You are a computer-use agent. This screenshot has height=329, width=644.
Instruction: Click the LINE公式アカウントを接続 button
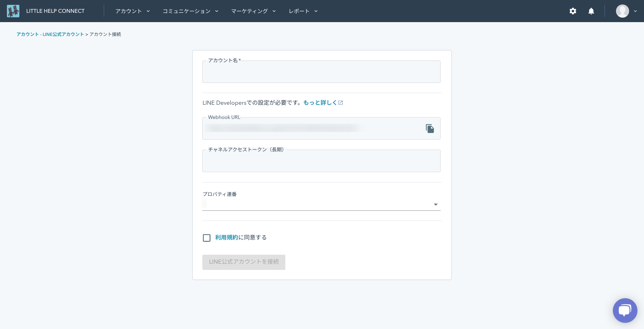(x=243, y=262)
